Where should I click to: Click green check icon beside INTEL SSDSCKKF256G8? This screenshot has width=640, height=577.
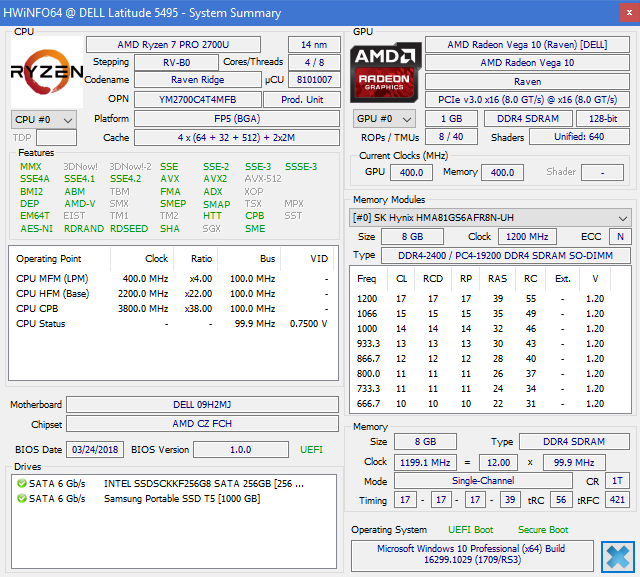22,484
